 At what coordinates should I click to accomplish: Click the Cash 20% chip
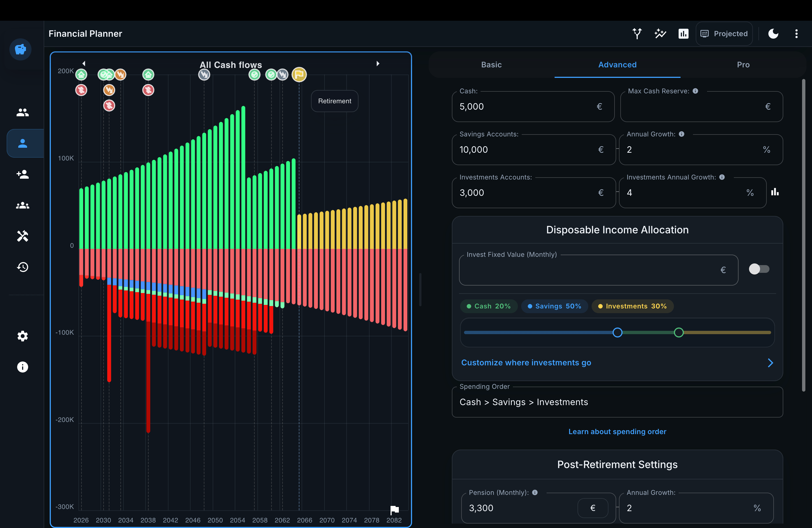tap(489, 306)
